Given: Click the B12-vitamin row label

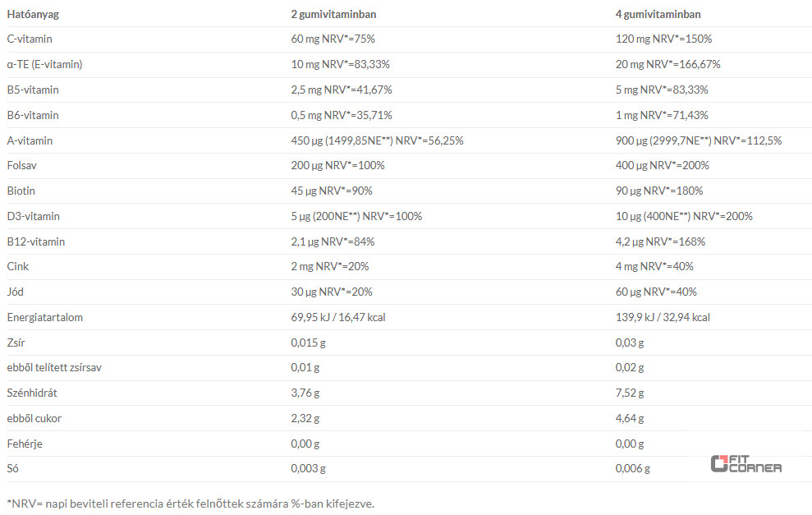Looking at the screenshot, I should click(36, 241).
